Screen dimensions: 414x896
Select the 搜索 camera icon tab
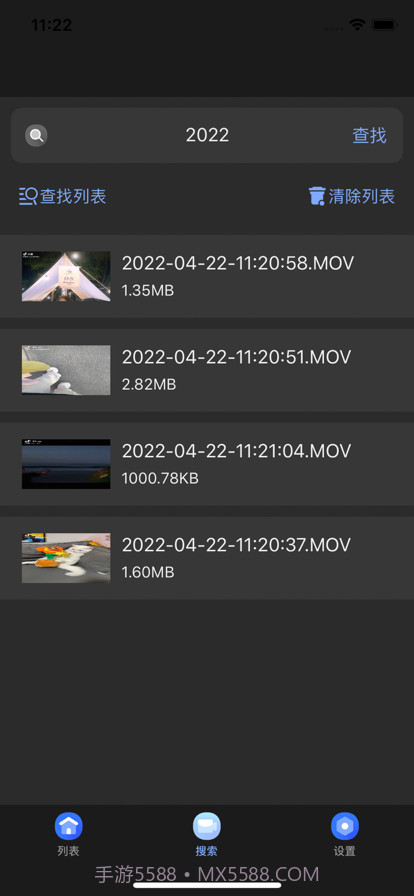(x=206, y=826)
